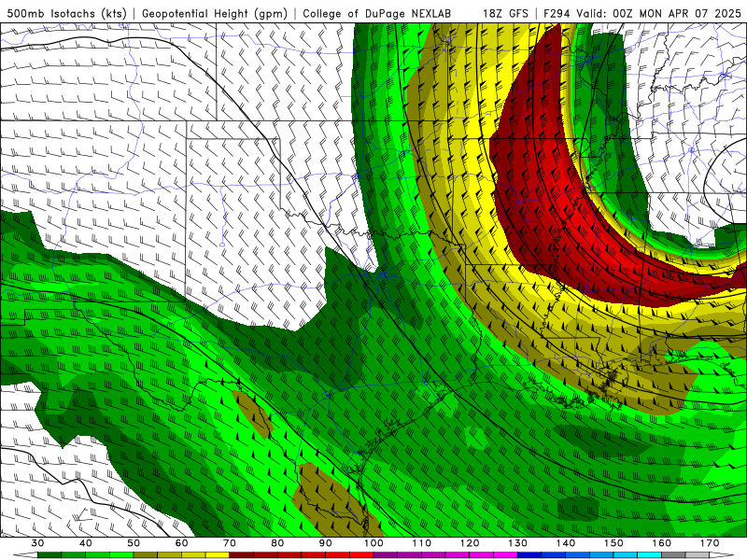
Task: Select the cyan 155-160 kt legend swatch
Action: click(x=649, y=555)
